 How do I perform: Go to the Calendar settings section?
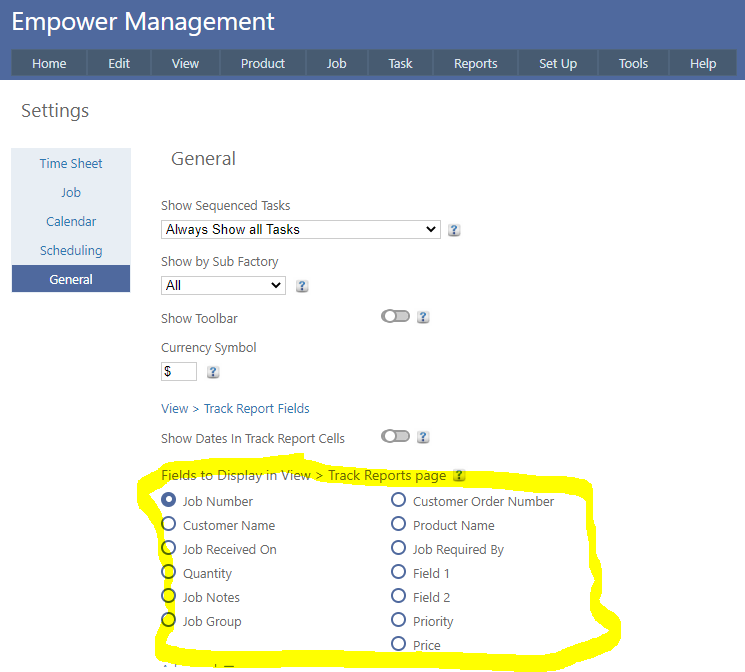(x=71, y=221)
